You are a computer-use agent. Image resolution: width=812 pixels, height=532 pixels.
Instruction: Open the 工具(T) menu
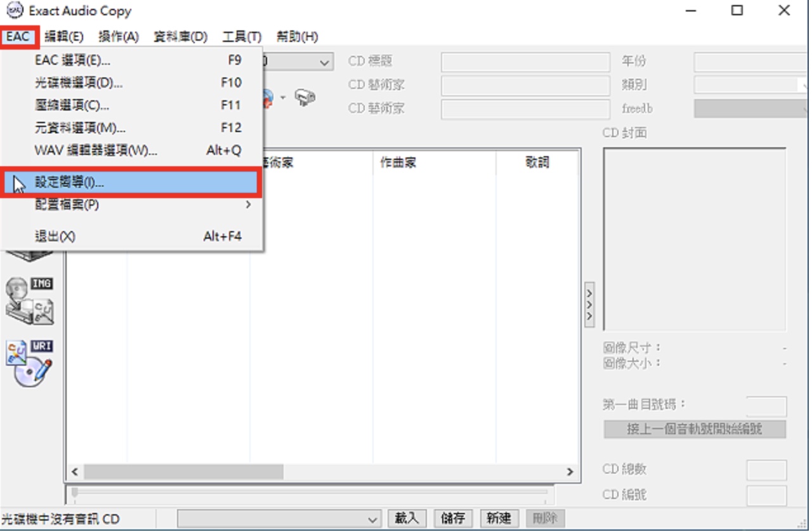click(x=242, y=37)
